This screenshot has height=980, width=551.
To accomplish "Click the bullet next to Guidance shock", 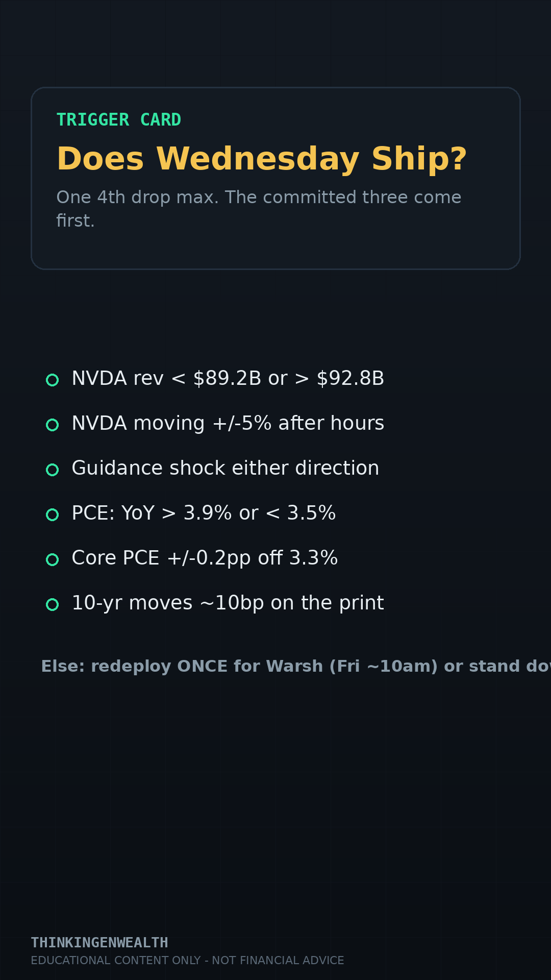I will (x=52, y=470).
